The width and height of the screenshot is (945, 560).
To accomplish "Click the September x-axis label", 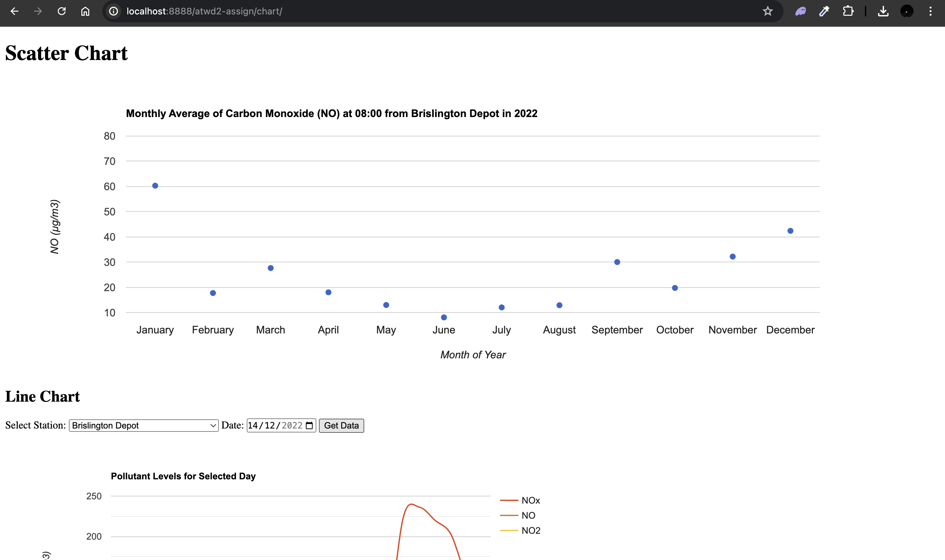I will [617, 330].
